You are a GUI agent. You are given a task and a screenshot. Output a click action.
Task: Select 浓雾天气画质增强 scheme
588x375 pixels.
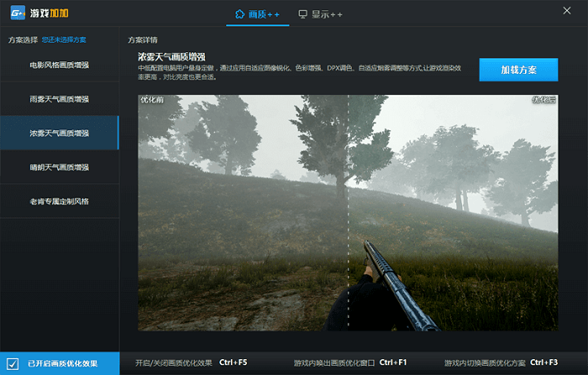60,133
